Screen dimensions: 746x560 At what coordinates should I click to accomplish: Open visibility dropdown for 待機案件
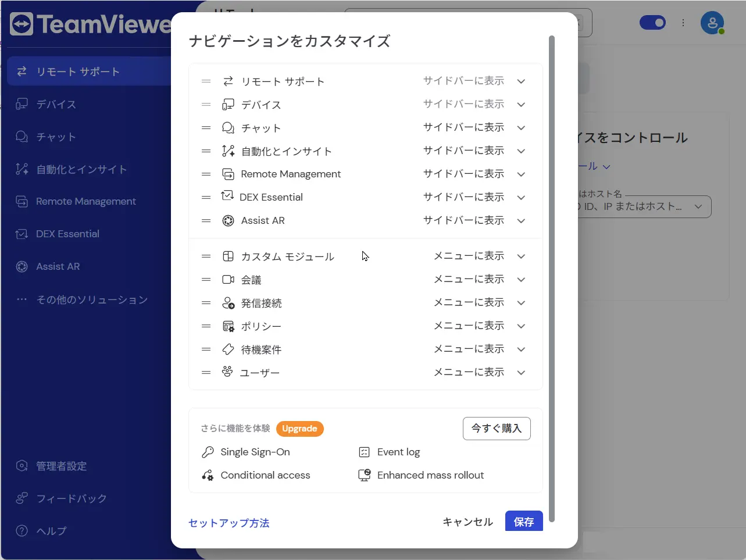521,349
